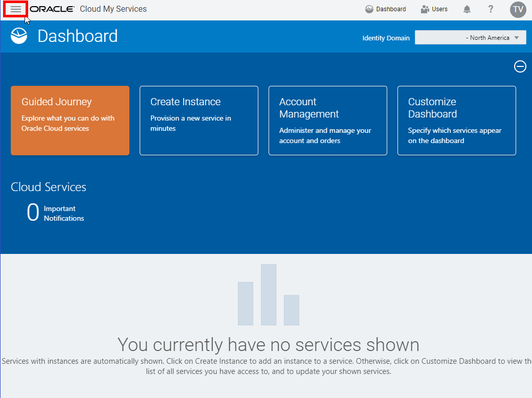The height and width of the screenshot is (398, 532).
Task: Start provisioning via Create Instance tile
Action: pos(198,121)
